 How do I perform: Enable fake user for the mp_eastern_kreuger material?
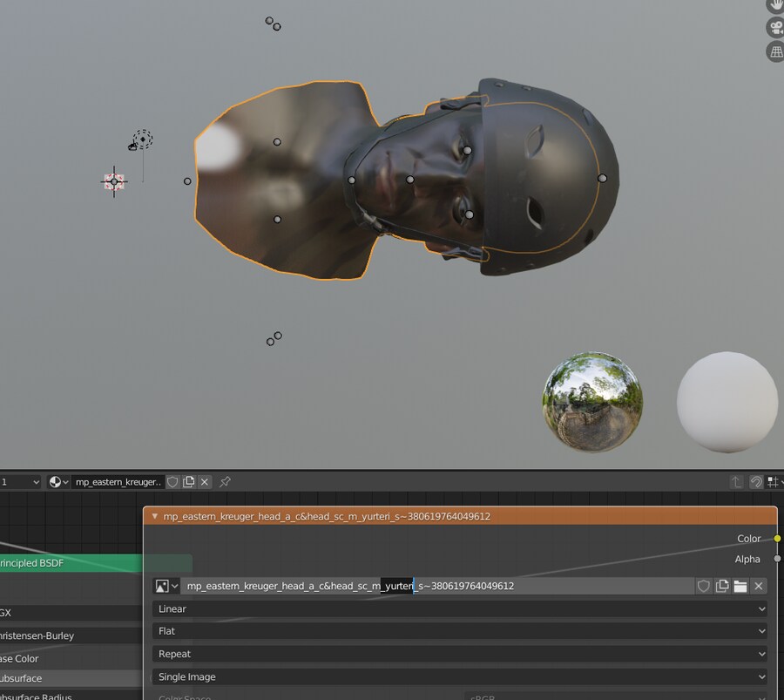(x=172, y=482)
